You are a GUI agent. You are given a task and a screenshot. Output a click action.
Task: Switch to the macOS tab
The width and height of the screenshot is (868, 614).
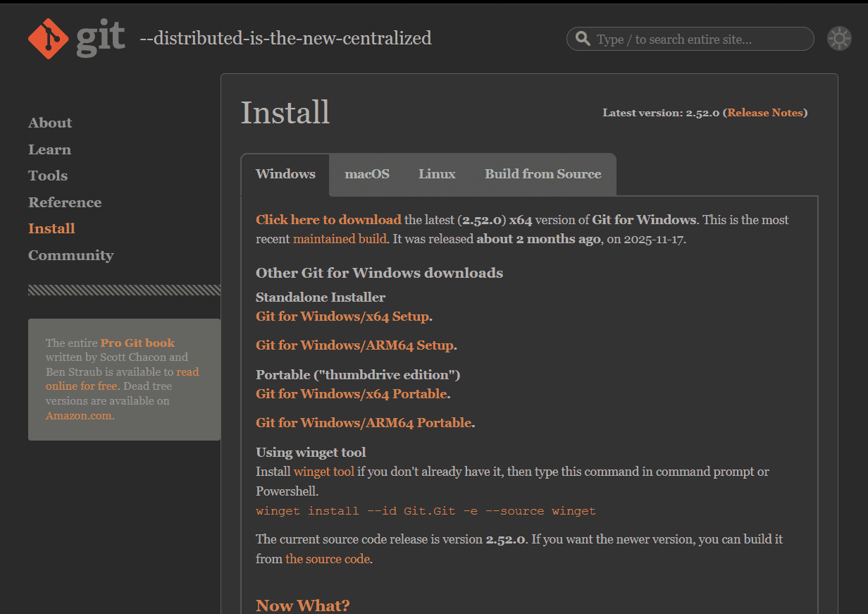click(367, 174)
